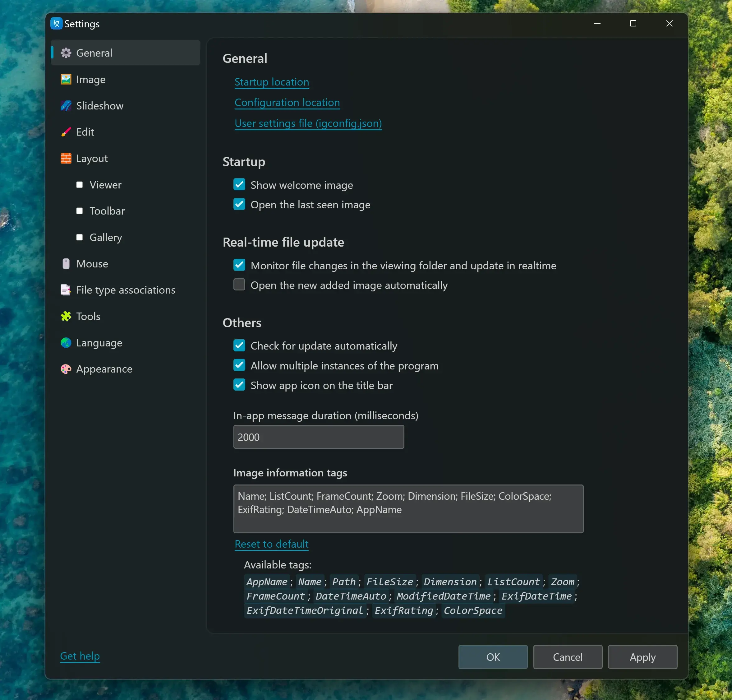The image size is (732, 700).
Task: Select the Gallery sub-item in sidebar
Action: (x=106, y=237)
